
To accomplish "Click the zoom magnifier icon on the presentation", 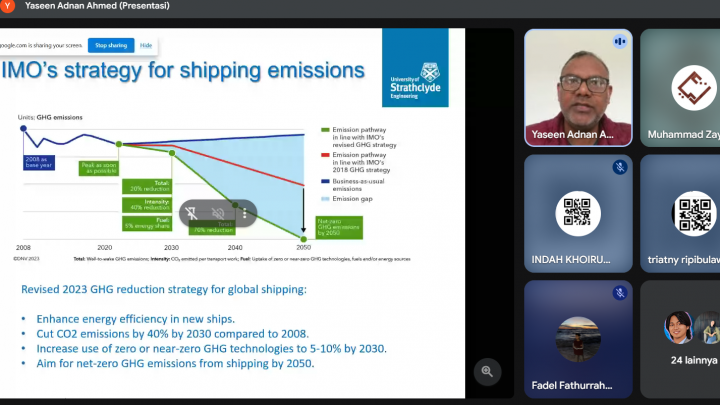I will click(x=487, y=371).
